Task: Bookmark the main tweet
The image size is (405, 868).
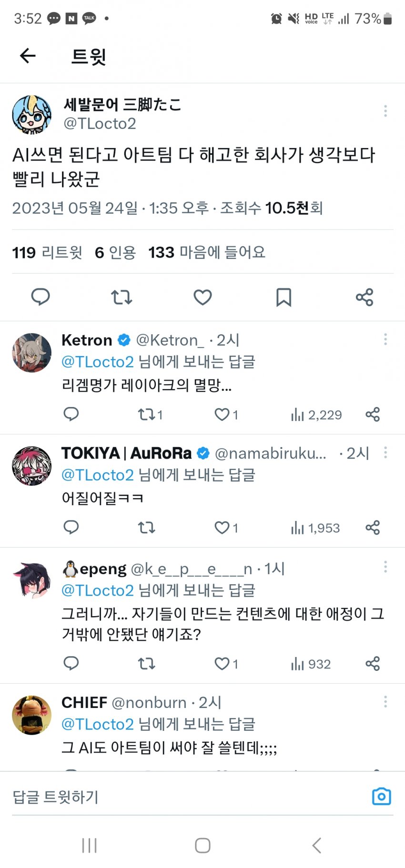Action: (x=283, y=297)
